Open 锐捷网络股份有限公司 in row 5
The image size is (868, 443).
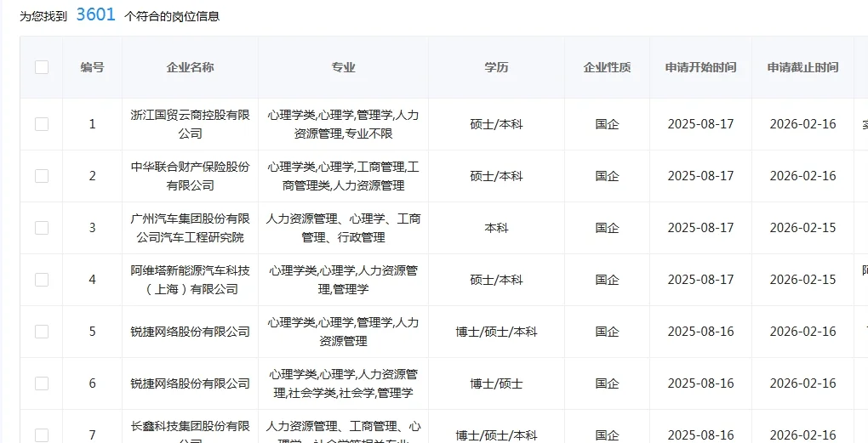190,332
